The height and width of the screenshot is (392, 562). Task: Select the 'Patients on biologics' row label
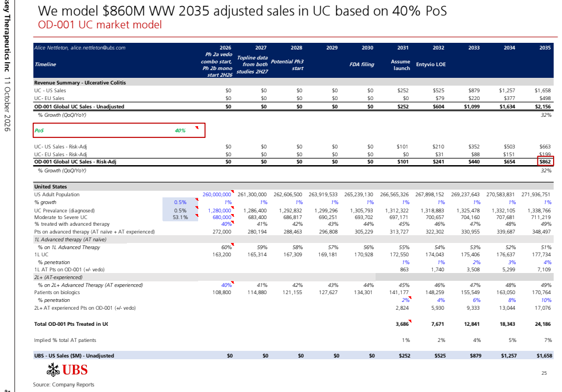point(57,292)
